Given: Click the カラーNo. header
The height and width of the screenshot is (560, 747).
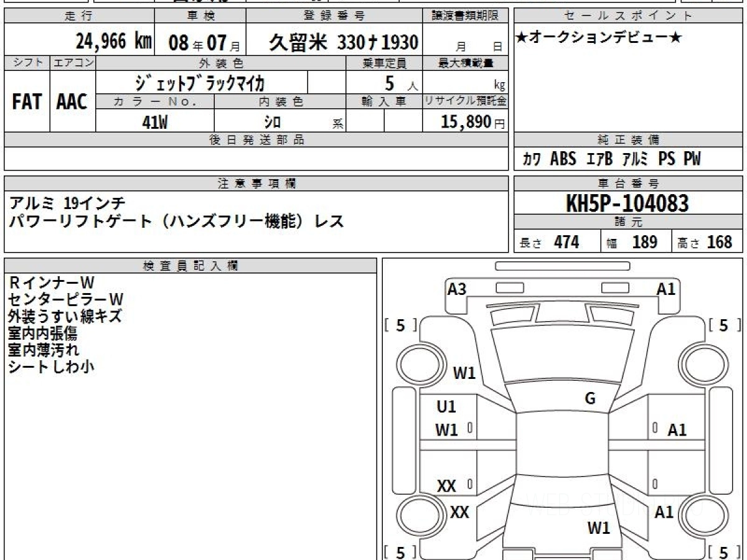Looking at the screenshot, I should tap(155, 101).
